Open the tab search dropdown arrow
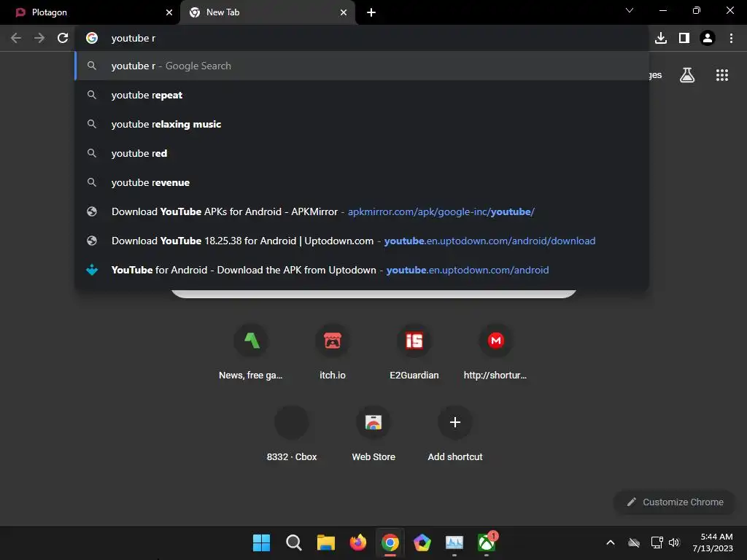747x560 pixels. point(630,10)
